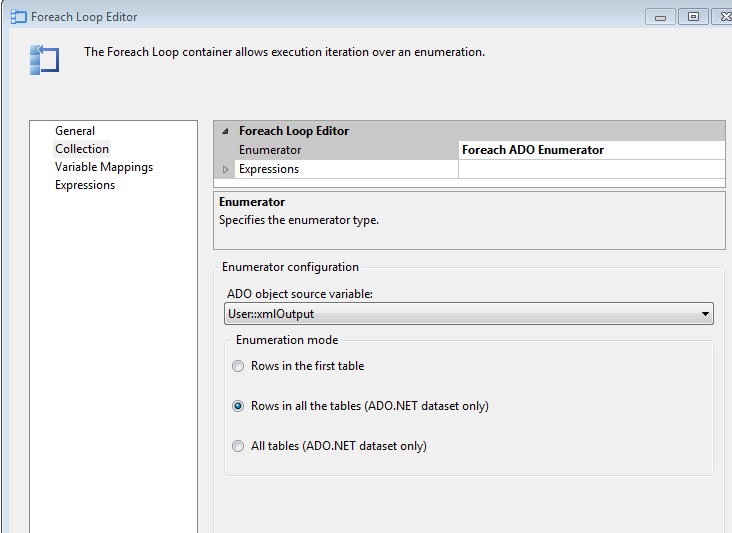Image resolution: width=732 pixels, height=533 pixels.
Task: Select Rows in the first table option
Action: (x=238, y=366)
